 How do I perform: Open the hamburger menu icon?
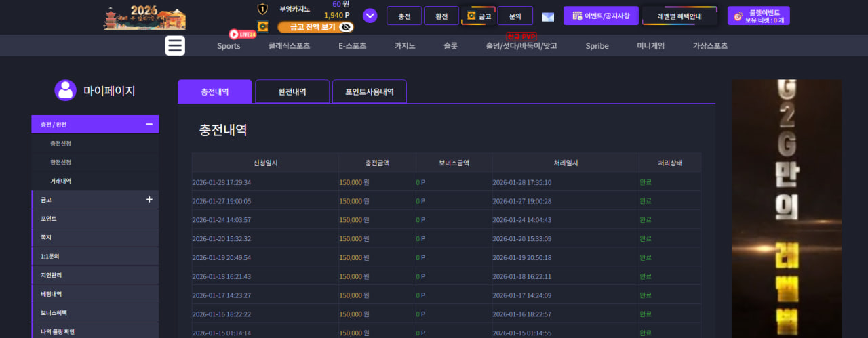[175, 45]
